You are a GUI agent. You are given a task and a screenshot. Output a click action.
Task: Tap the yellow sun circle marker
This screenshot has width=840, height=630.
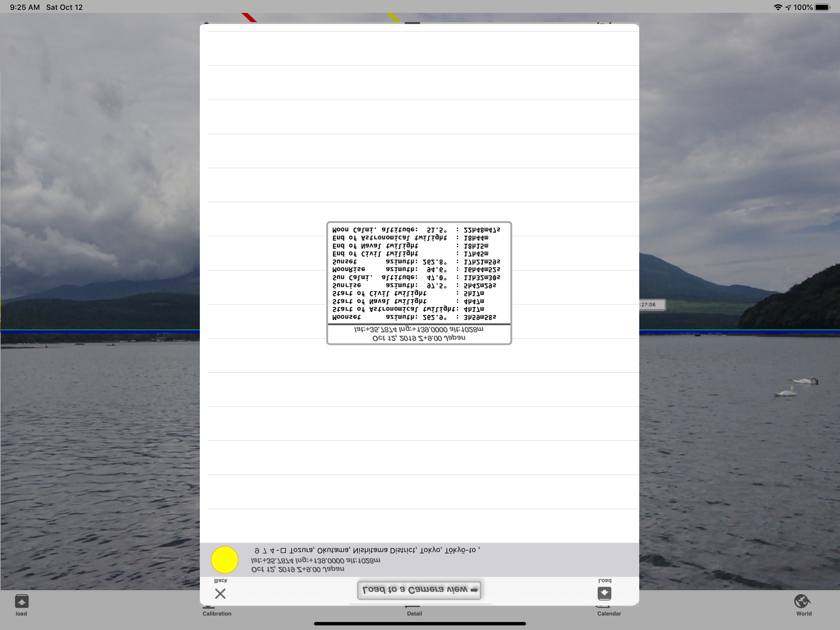[x=224, y=560]
